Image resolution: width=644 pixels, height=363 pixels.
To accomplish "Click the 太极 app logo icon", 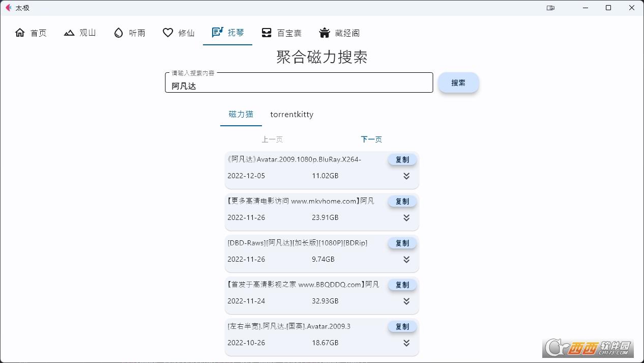I will pos(8,8).
